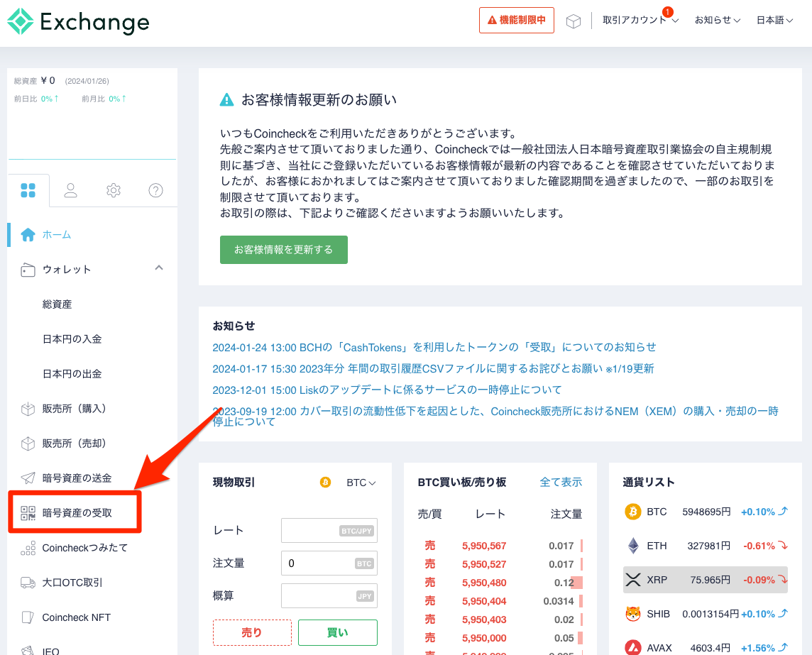Viewport: 812px width, 655px height.
Task: Open 日本円の出金 menu item
Action: (x=72, y=374)
